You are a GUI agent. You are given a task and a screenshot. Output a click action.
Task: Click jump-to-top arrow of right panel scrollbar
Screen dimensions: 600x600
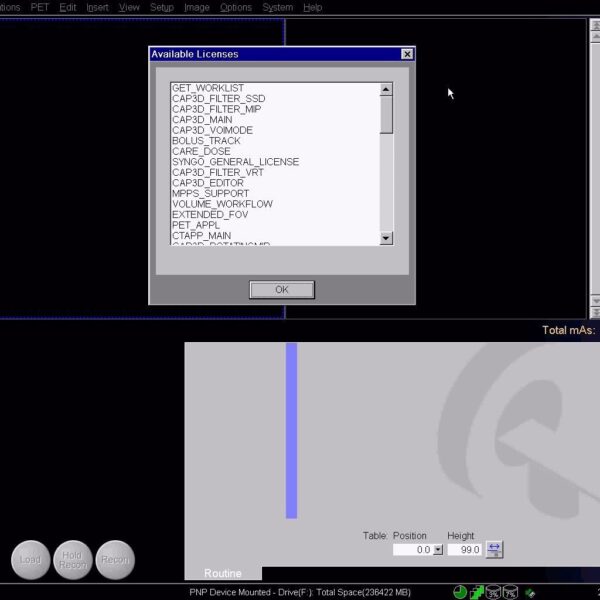595,25
